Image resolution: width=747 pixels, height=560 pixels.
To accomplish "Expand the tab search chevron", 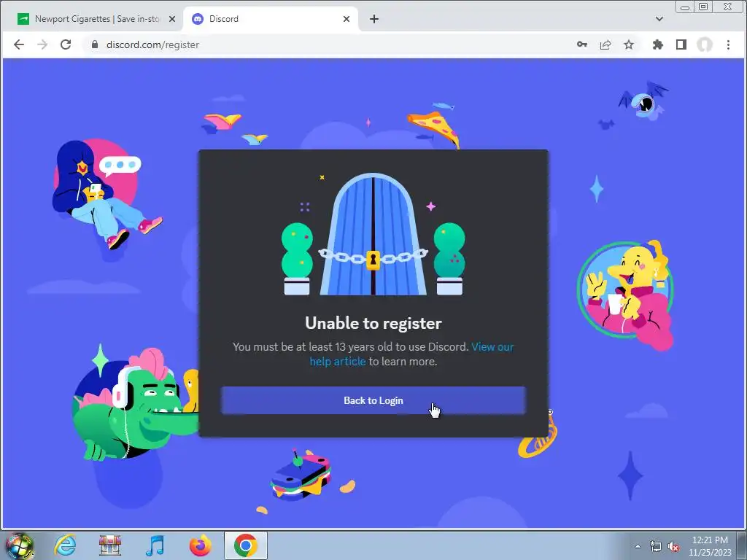I will 659,19.
